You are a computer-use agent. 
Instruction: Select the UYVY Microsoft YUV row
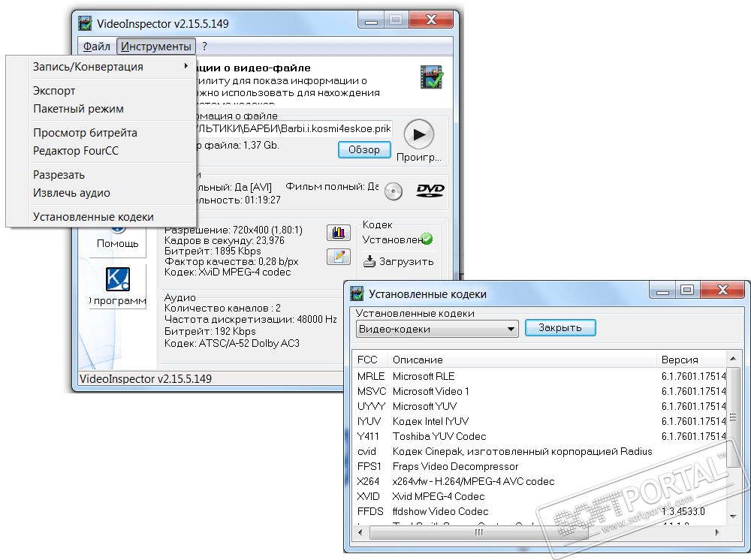click(x=540, y=406)
